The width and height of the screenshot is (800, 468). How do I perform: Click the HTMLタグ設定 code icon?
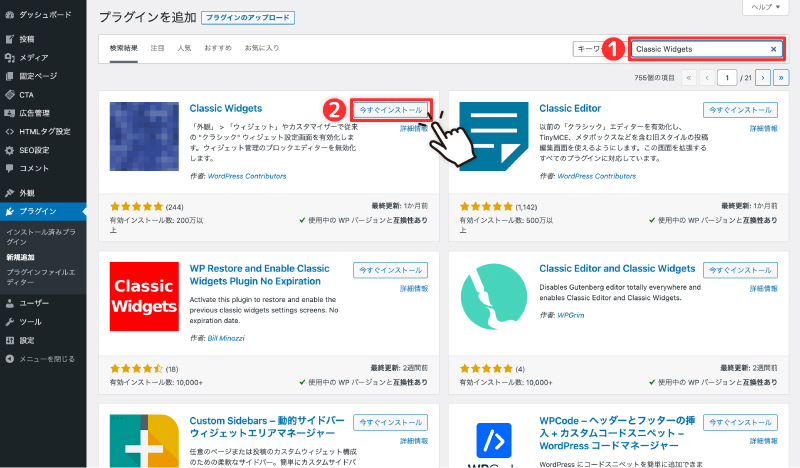coord(9,131)
